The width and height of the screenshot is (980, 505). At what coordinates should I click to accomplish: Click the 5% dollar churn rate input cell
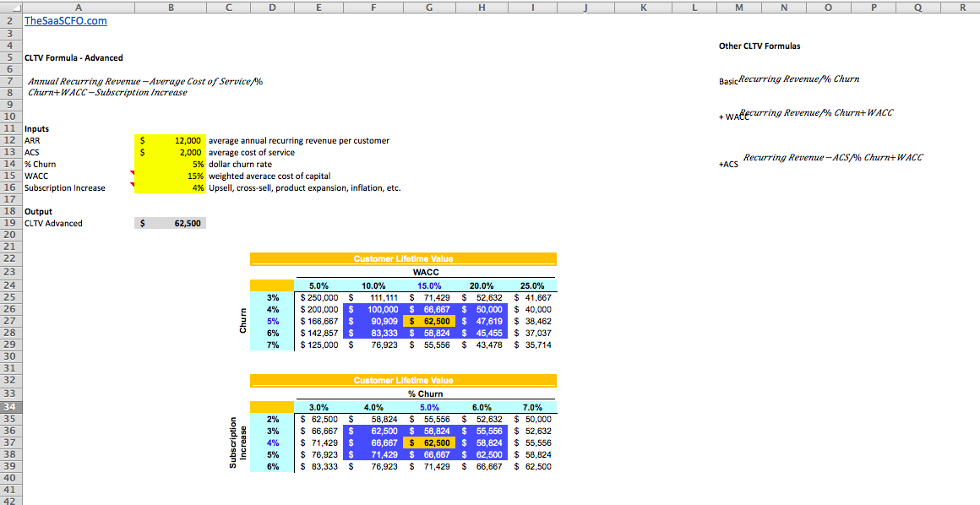(x=169, y=164)
